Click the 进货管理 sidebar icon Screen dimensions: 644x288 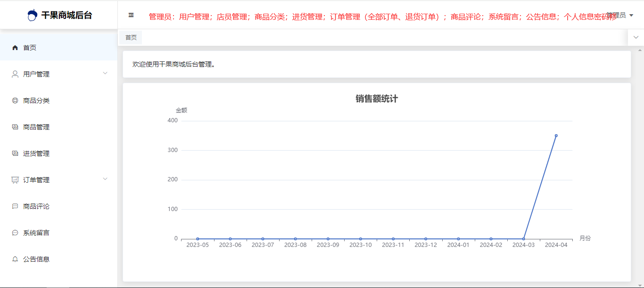pos(15,153)
